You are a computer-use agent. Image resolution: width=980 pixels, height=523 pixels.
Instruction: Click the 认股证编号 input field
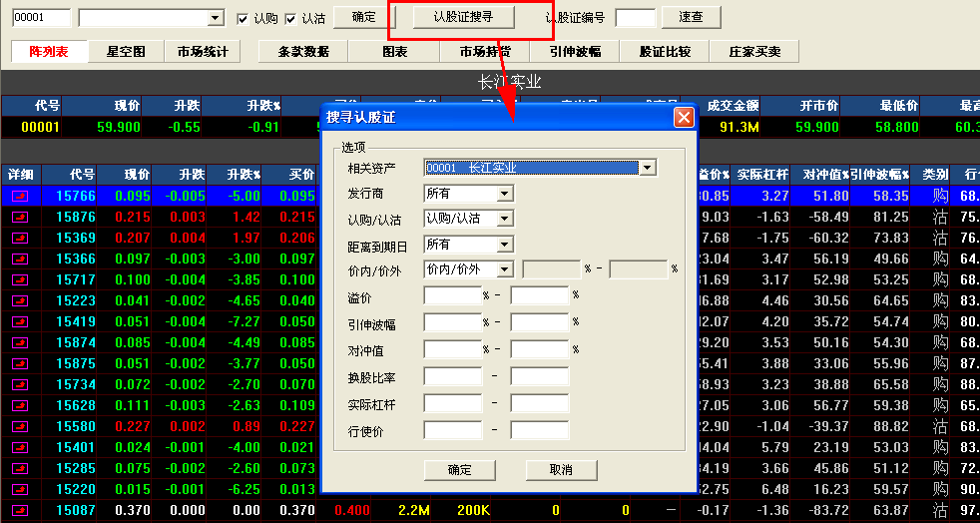point(636,17)
